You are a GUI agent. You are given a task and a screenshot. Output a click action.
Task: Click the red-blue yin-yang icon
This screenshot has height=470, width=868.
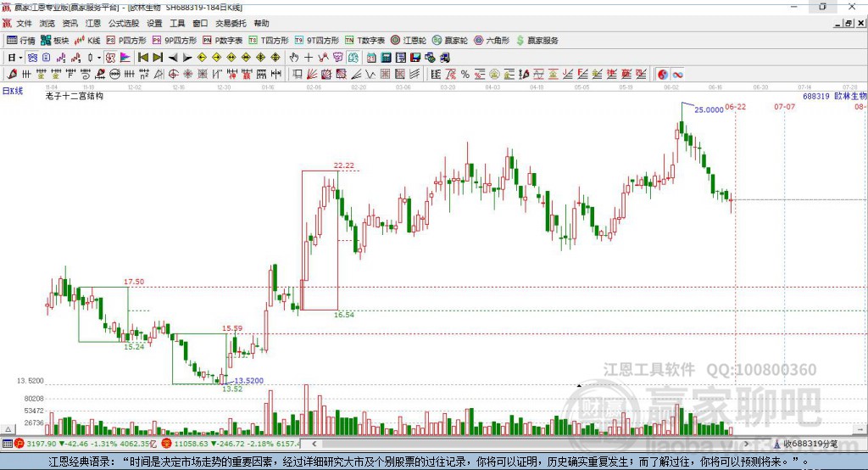tap(663, 74)
